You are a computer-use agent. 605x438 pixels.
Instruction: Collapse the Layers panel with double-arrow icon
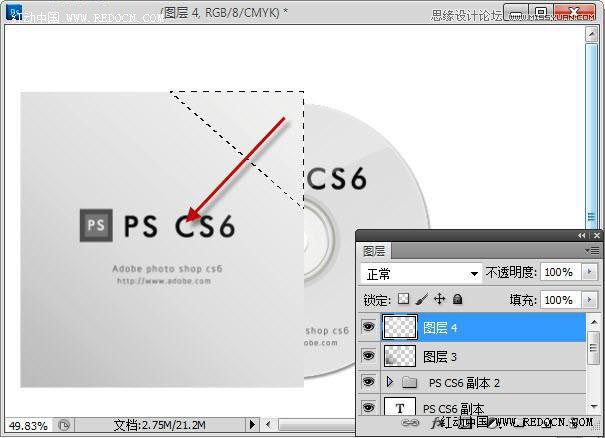(581, 235)
